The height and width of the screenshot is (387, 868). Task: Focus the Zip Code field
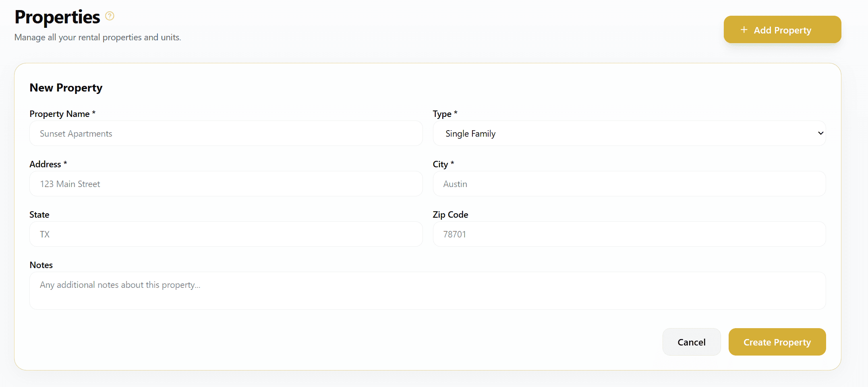point(629,234)
